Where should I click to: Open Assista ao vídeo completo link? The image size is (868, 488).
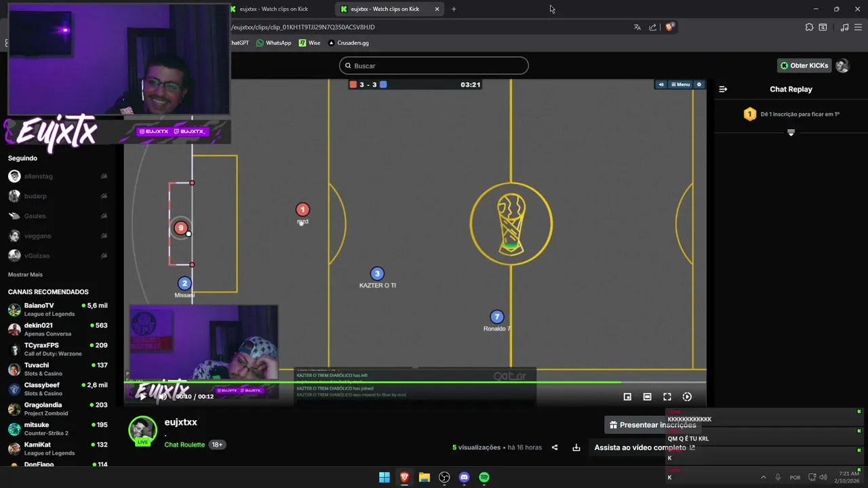(x=645, y=447)
